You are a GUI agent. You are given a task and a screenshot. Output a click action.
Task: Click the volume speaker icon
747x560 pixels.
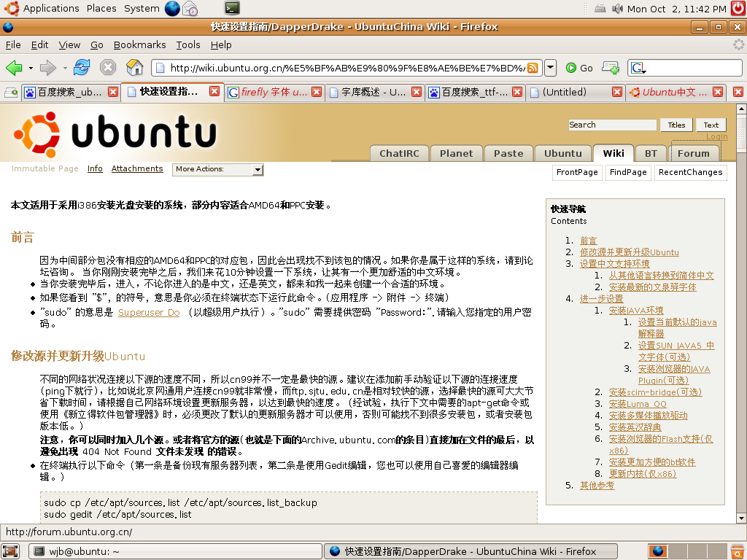(617, 9)
